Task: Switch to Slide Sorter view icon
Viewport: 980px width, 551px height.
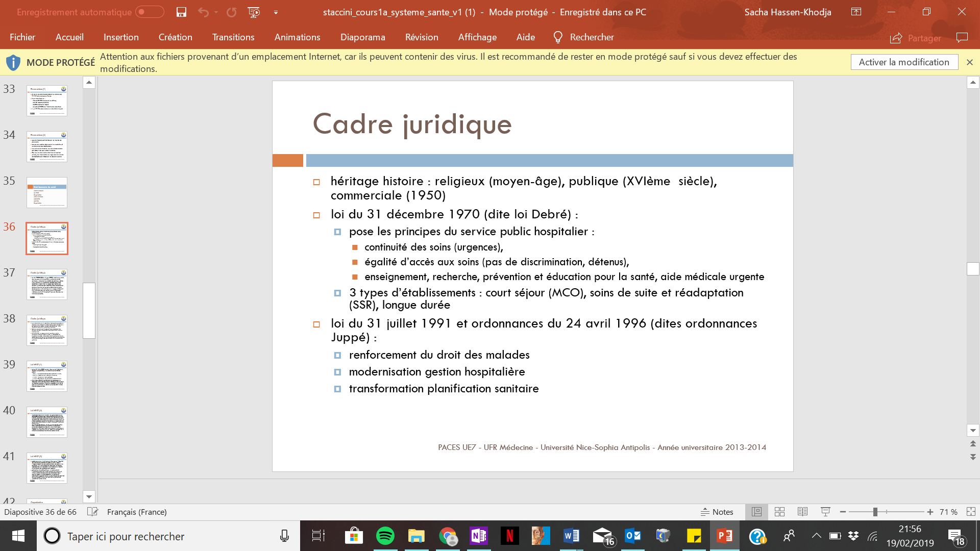Action: click(779, 512)
